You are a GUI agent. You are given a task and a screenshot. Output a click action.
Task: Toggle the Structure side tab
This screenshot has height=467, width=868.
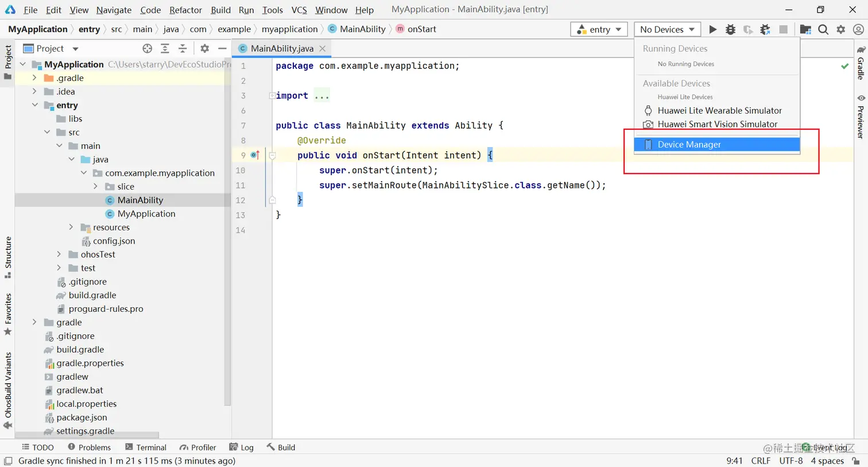coord(8,257)
